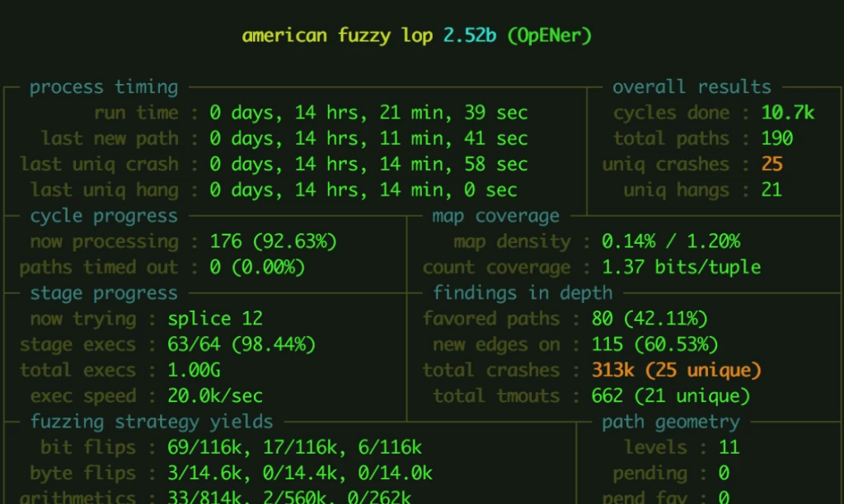
Task: Click the stage progress section header
Action: (103, 292)
